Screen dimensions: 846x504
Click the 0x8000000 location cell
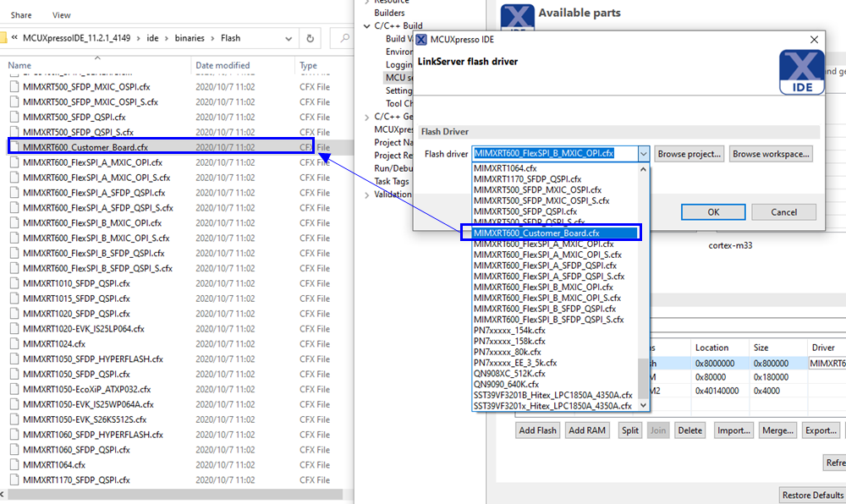pyautogui.click(x=718, y=364)
